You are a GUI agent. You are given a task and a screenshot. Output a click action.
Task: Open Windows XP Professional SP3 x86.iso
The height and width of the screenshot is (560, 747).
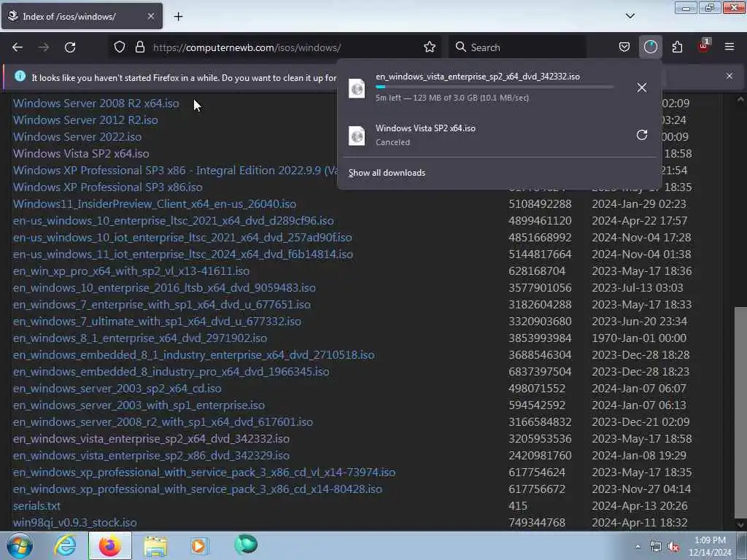click(108, 187)
